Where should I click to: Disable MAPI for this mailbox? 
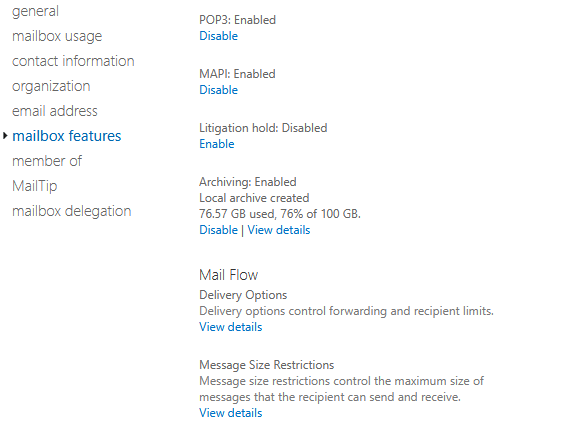[x=218, y=90]
